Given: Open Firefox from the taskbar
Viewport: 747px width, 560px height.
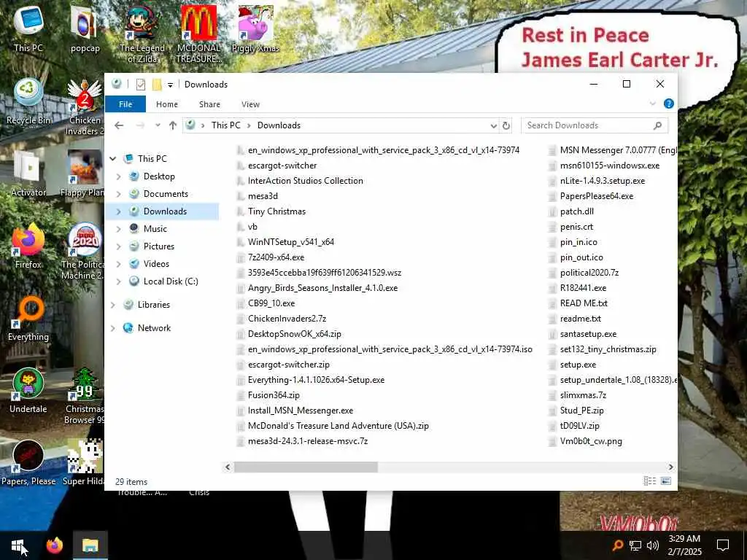Looking at the screenshot, I should [x=54, y=545].
